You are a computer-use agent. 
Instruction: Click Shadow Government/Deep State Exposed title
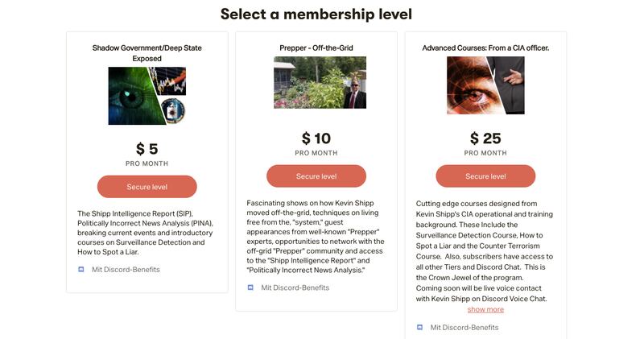pos(147,53)
